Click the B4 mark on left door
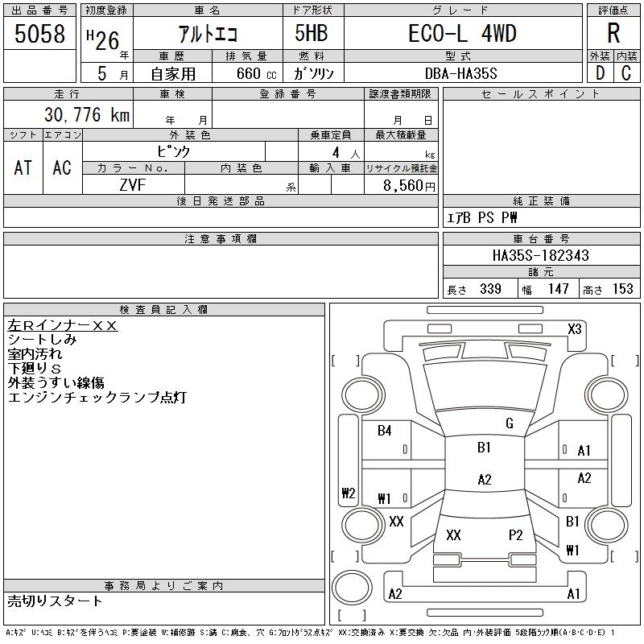The height and width of the screenshot is (644, 644). pyautogui.click(x=385, y=431)
